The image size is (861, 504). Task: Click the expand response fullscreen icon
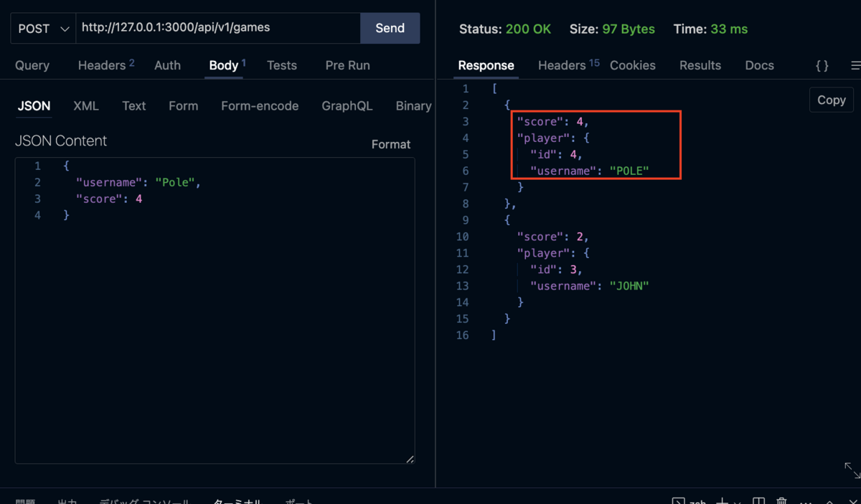pyautogui.click(x=852, y=470)
